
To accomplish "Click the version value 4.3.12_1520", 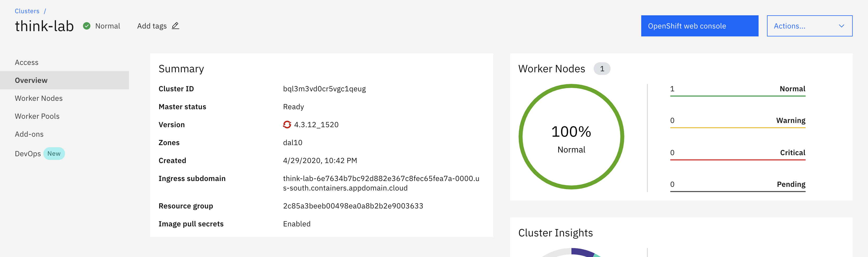I will pyautogui.click(x=316, y=125).
